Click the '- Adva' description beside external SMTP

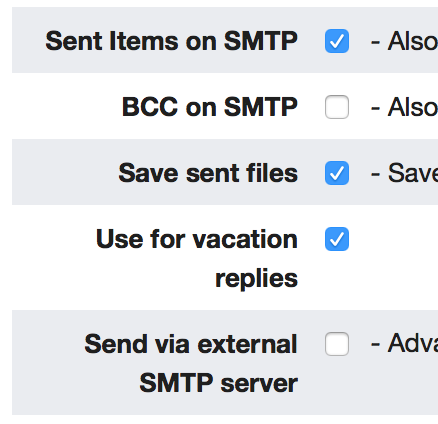tap(404, 343)
